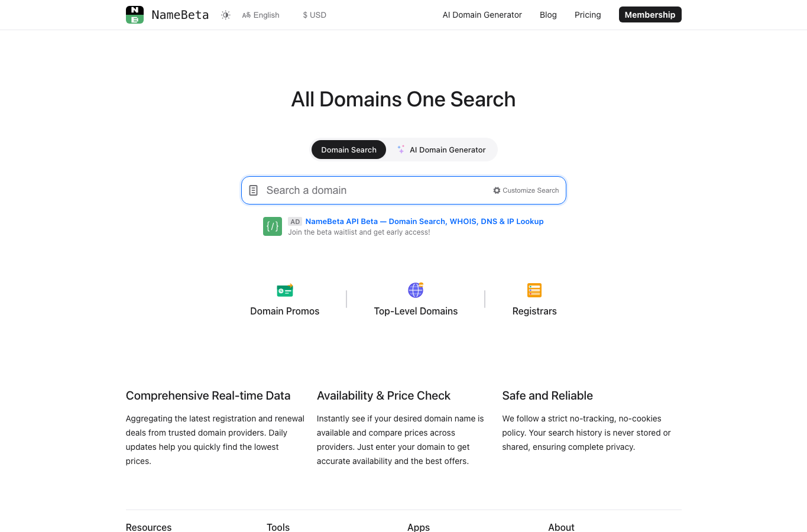Open the Registrars link
Screen dimensions: 807x532
tap(534, 311)
